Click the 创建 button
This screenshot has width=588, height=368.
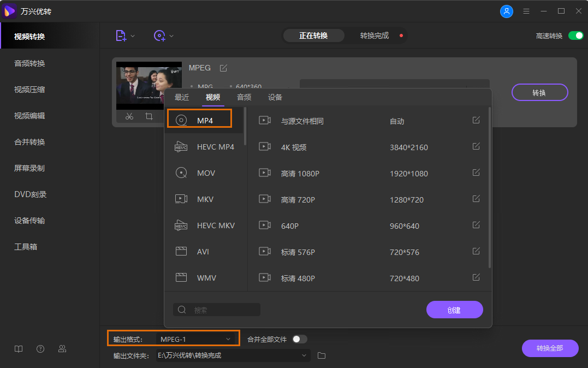(x=454, y=310)
